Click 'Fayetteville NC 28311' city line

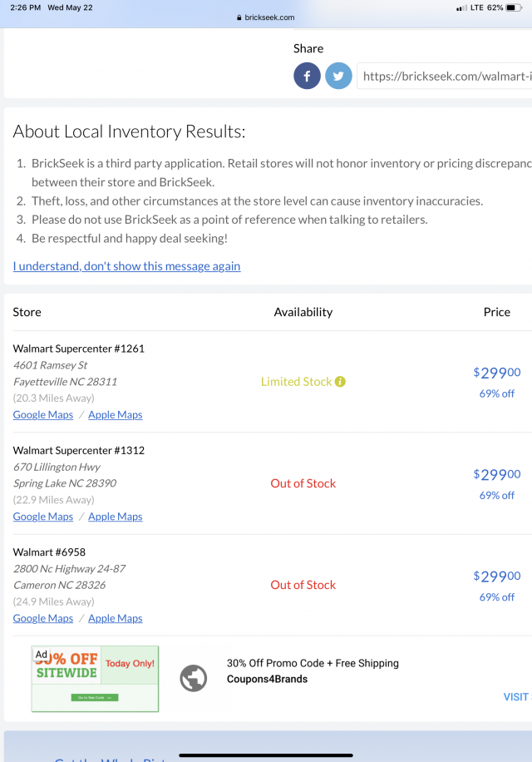click(65, 382)
